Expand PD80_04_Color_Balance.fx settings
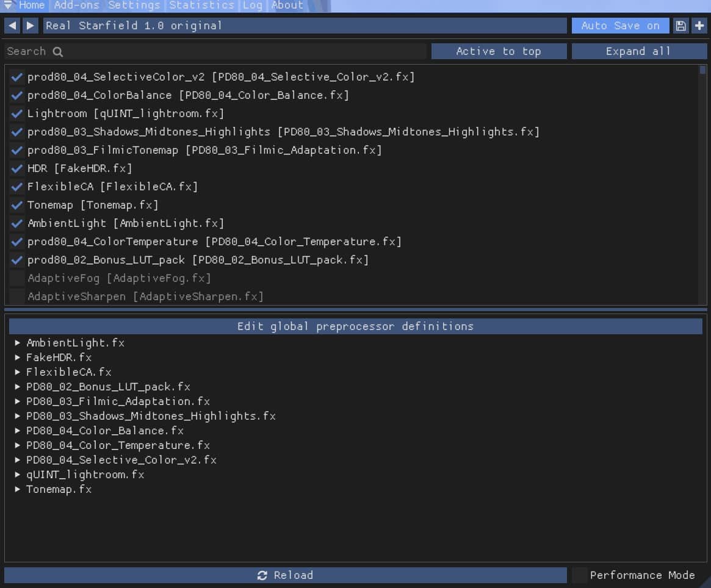The width and height of the screenshot is (711, 588). (18, 431)
